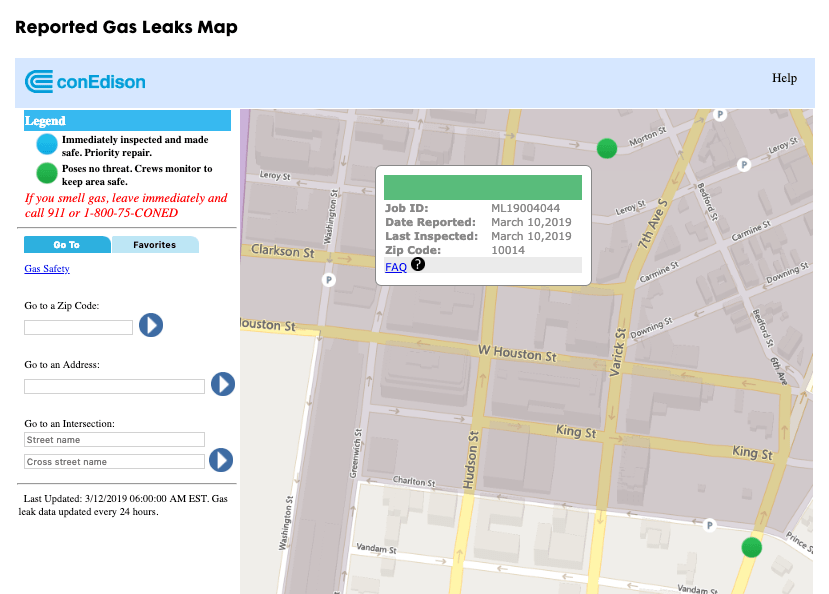Click the question mark icon beside FAQ

click(418, 264)
